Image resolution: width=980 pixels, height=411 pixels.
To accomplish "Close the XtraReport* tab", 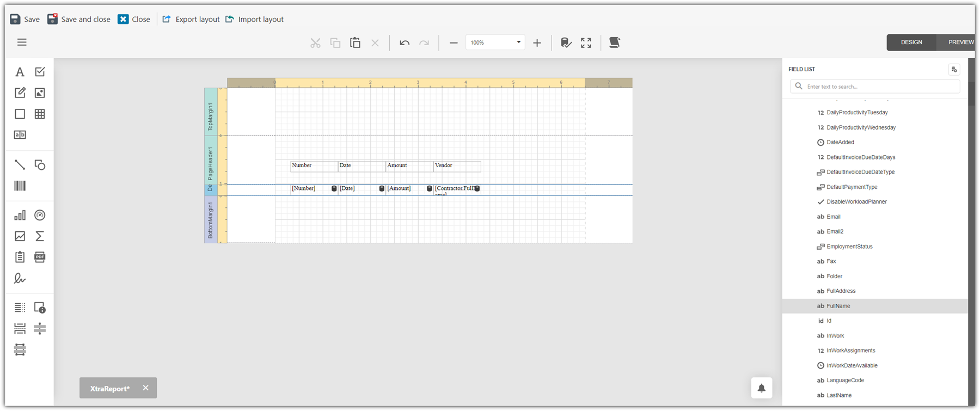I will click(x=145, y=388).
